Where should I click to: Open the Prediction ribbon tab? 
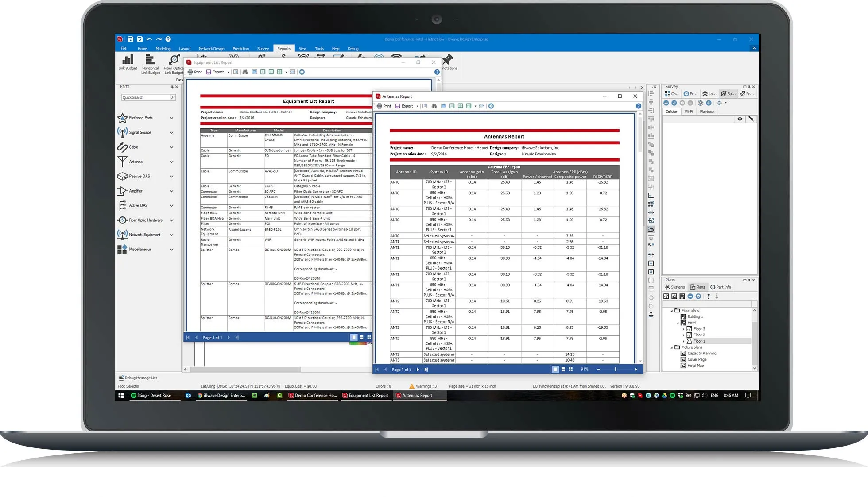coord(240,49)
